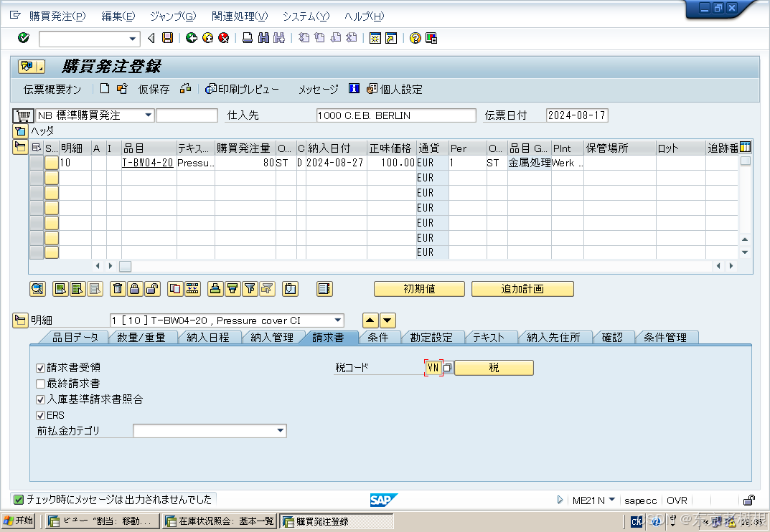The image size is (770, 532).
Task: Open the ジャンプ(G) menu
Action: (x=173, y=16)
